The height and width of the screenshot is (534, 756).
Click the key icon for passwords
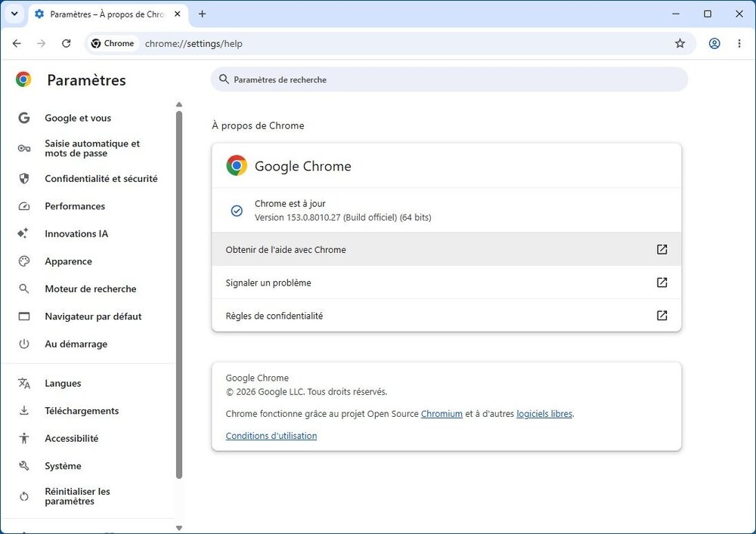[x=24, y=148]
